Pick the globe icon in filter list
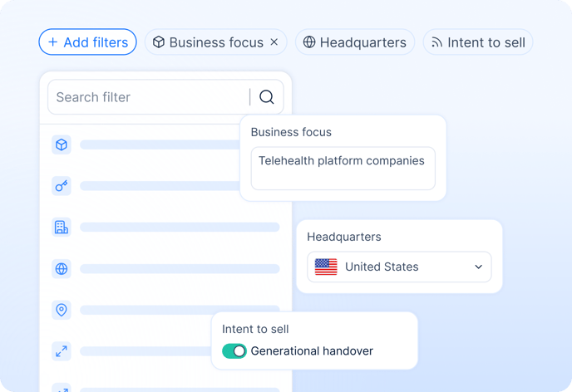This screenshot has width=572, height=392. pyautogui.click(x=62, y=268)
